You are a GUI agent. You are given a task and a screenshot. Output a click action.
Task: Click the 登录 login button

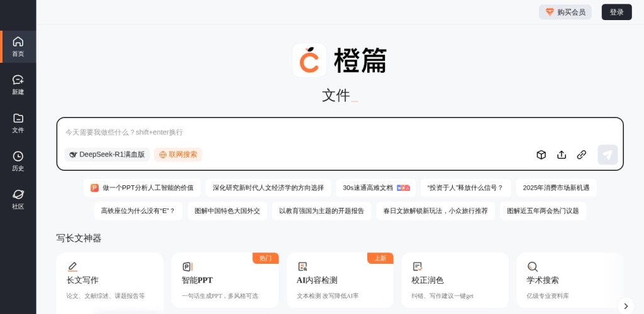(x=616, y=12)
